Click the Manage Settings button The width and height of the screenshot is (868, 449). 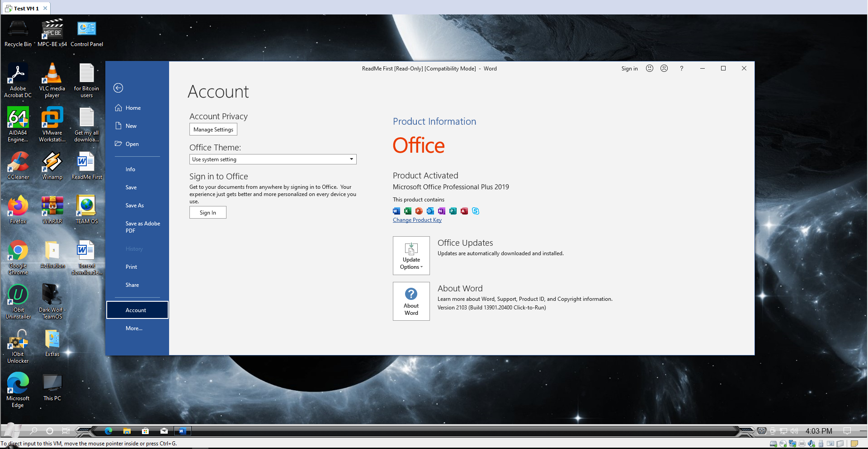point(213,130)
